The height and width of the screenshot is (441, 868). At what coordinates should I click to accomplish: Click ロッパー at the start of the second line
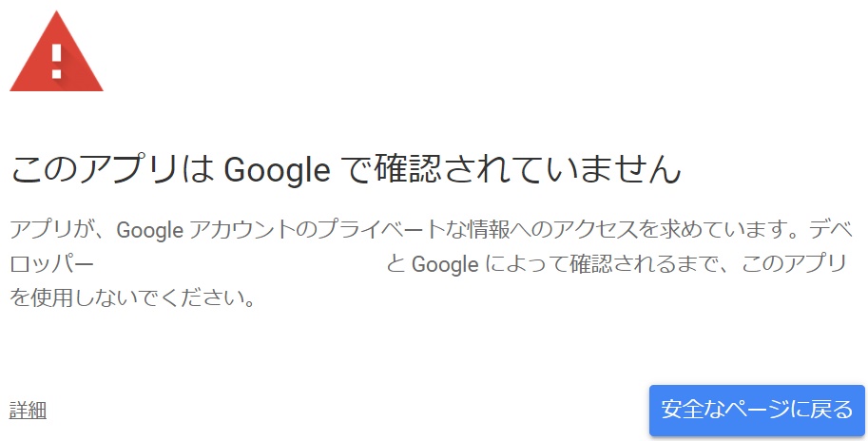[x=52, y=264]
